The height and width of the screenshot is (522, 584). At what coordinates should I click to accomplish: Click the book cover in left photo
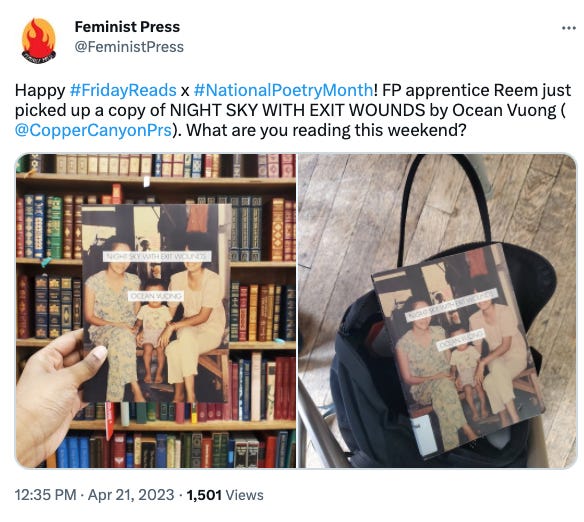[155, 303]
